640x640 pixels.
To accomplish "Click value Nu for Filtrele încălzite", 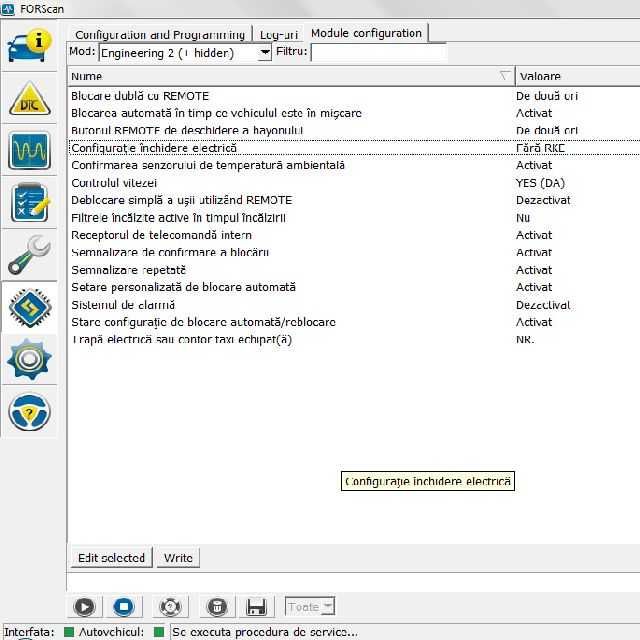I will point(523,218).
